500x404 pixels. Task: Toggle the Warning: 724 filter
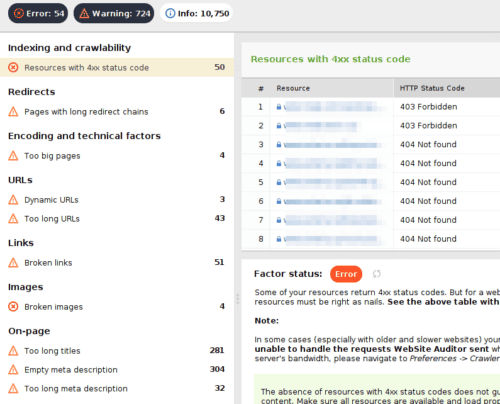(x=114, y=13)
